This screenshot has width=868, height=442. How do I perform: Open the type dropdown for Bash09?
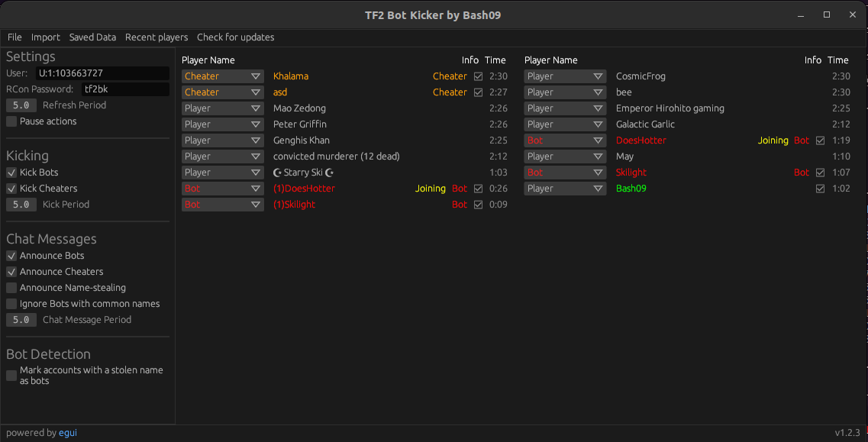565,189
